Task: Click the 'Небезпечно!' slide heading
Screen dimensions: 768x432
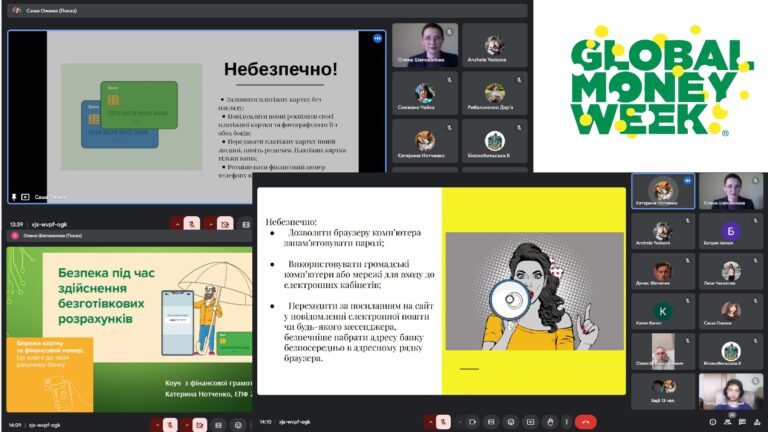Action: coord(281,69)
